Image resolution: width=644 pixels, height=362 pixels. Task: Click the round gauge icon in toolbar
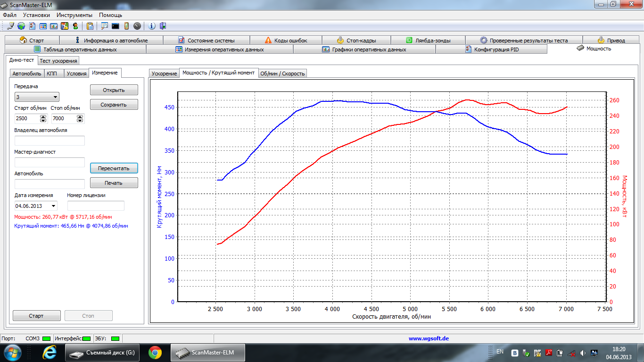coord(137,26)
